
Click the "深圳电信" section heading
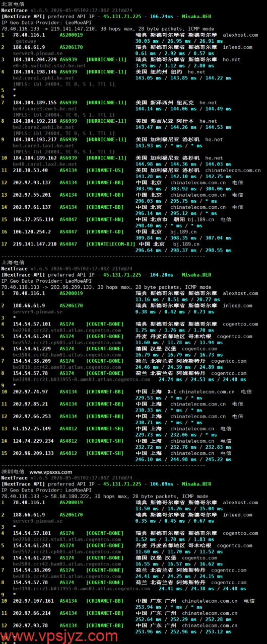[x=12, y=472]
